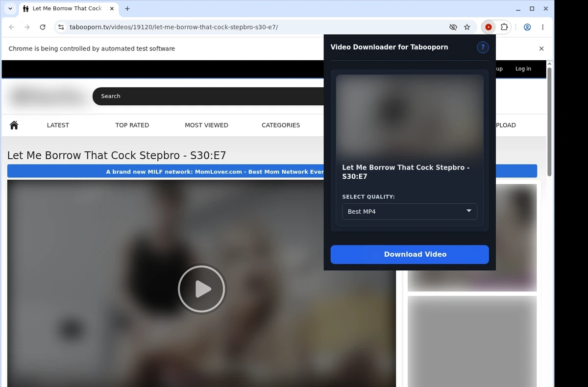This screenshot has width=588, height=387.
Task: Reload the current page
Action: [43, 27]
